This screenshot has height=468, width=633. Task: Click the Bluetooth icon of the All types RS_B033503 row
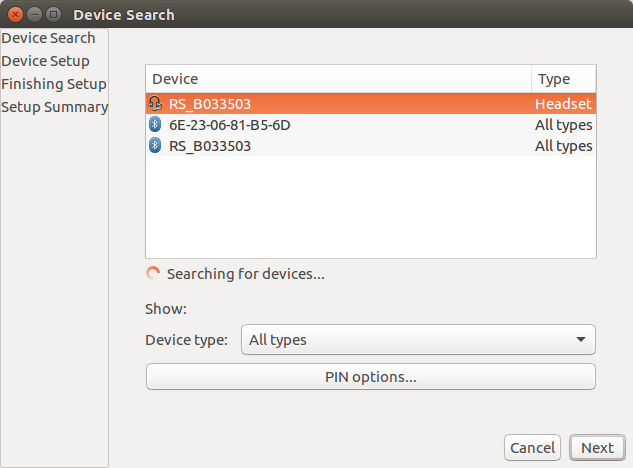pyautogui.click(x=155, y=145)
